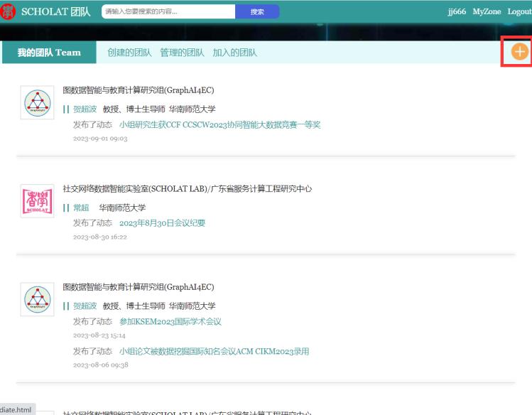This screenshot has height=415, width=532.
Task: Switch to 创建的团队 tab
Action: pyautogui.click(x=129, y=53)
